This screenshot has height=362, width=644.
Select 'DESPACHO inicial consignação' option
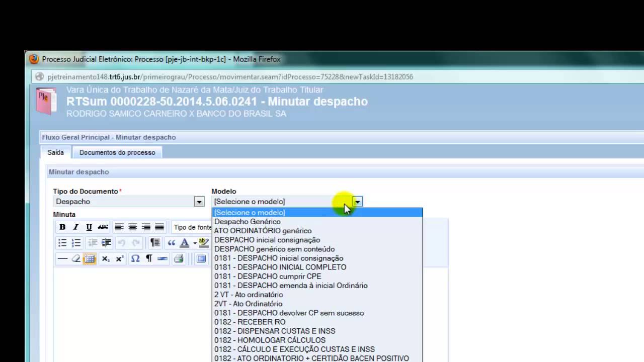[x=317, y=240]
